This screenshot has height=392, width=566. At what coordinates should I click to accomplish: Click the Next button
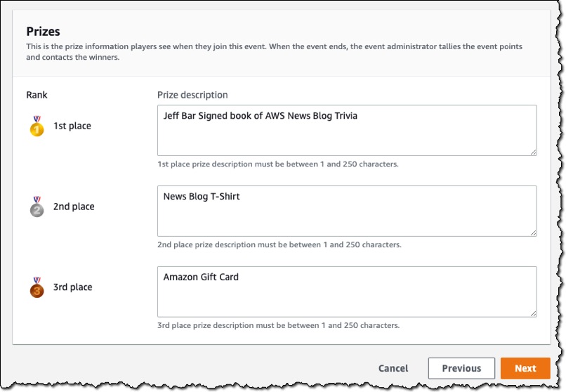(x=525, y=368)
